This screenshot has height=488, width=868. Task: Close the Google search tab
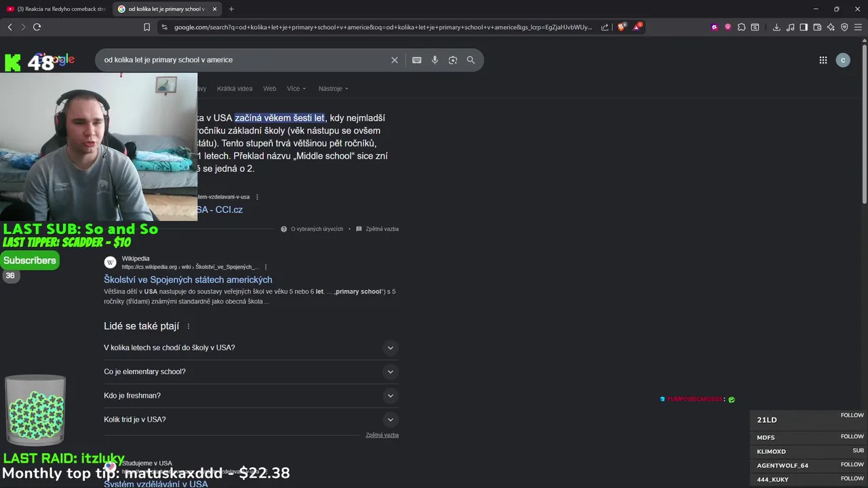pos(214,9)
